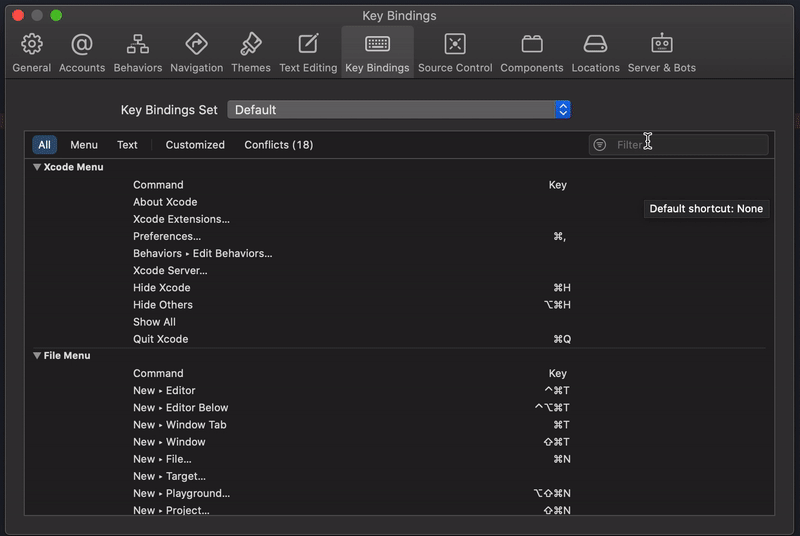800x536 pixels.
Task: Show the Conflicts (18) filter tab
Action: coord(279,145)
